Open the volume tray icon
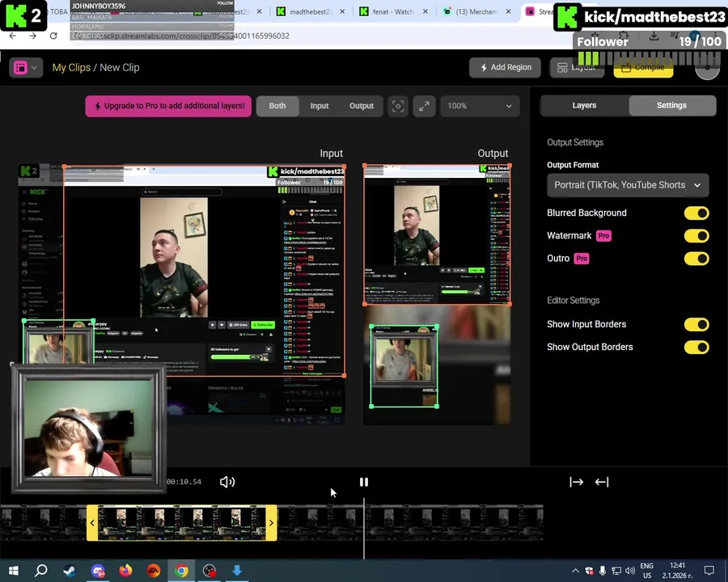 [x=630, y=571]
